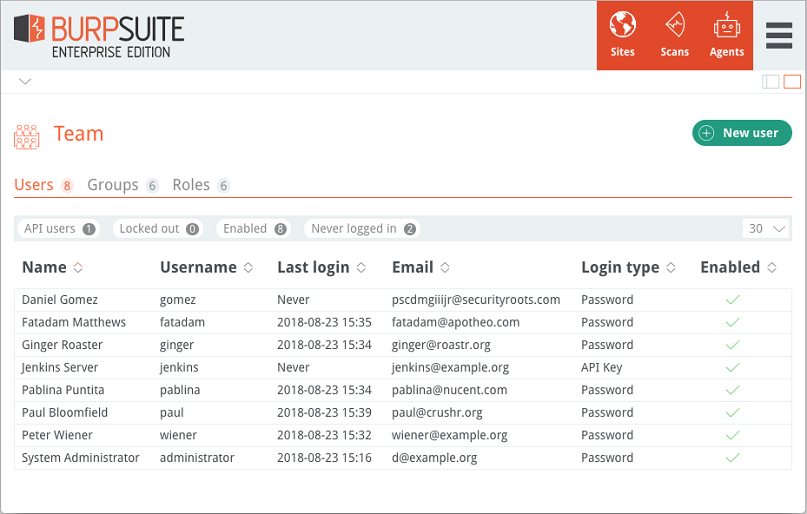Sort by Name column arrows
Viewport: 807px width, 514px height.
tap(78, 268)
